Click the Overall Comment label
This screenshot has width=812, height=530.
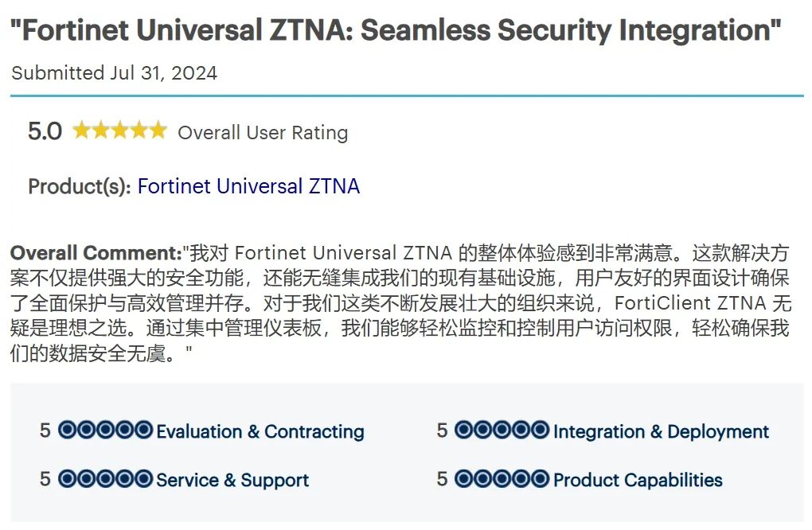pyautogui.click(x=96, y=253)
